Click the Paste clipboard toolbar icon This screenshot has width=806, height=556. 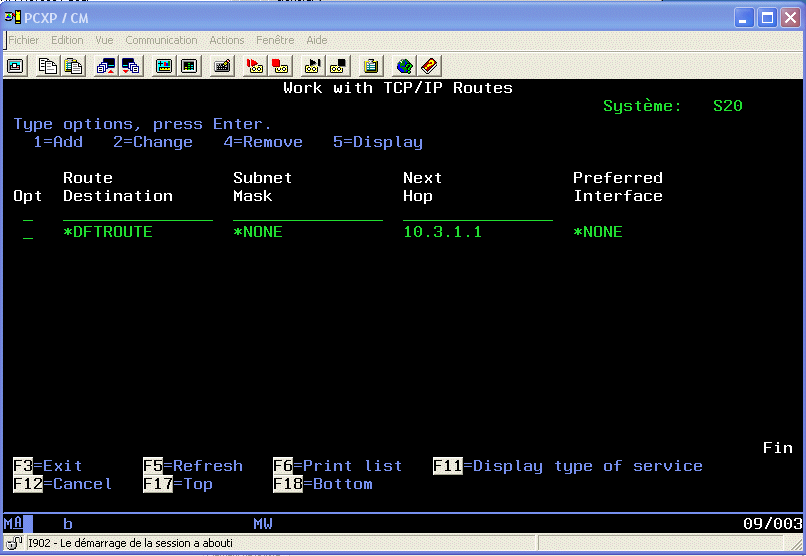74,66
